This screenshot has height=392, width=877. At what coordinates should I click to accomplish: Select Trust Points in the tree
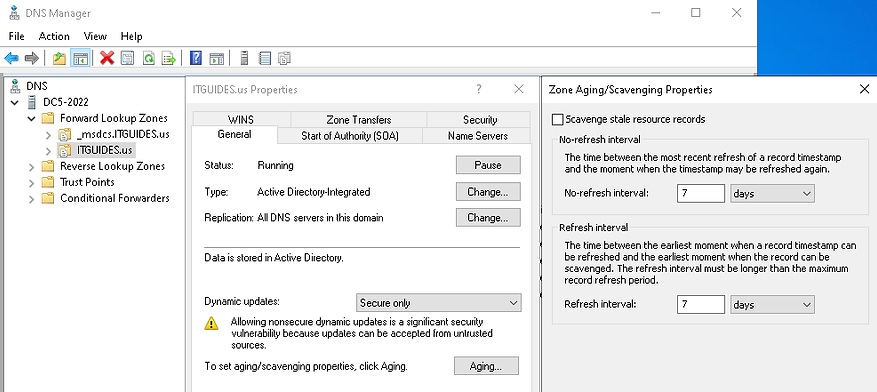[x=87, y=182]
